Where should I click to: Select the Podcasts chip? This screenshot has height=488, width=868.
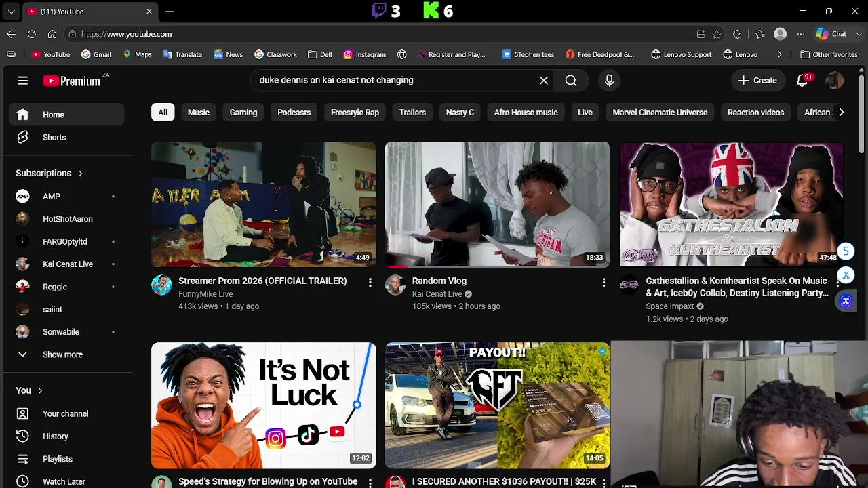(294, 113)
